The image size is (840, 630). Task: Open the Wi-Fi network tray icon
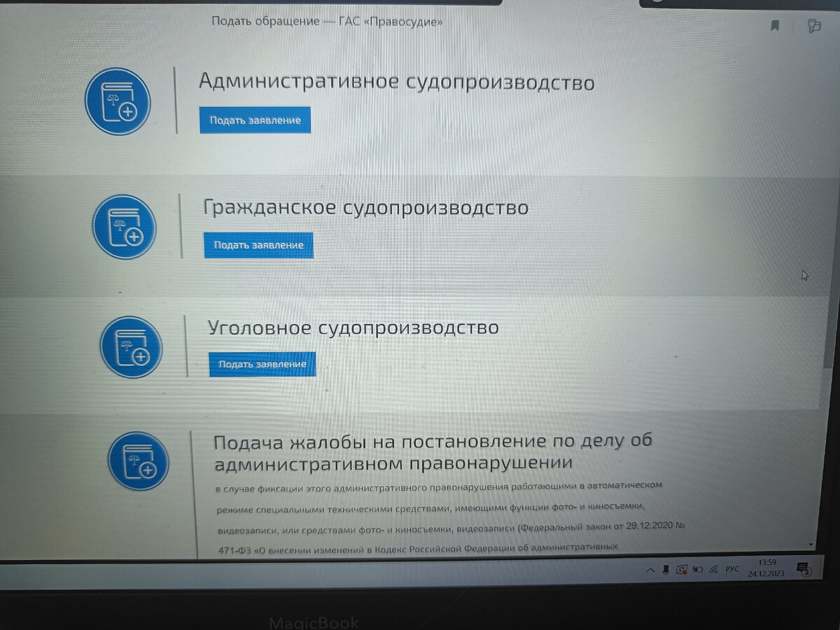[x=714, y=570]
